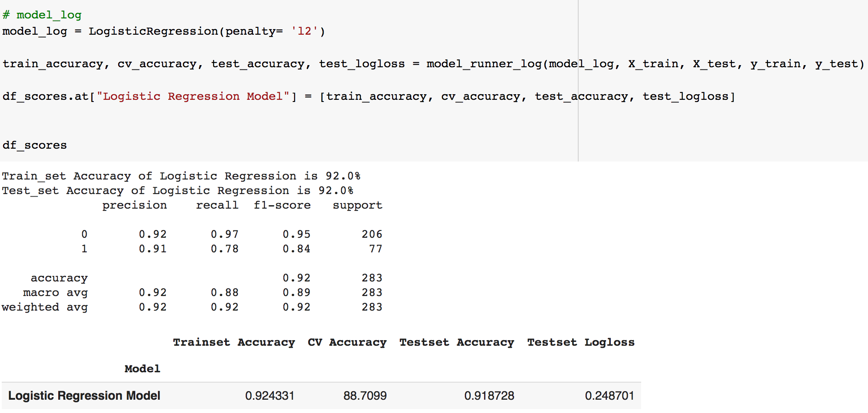Click the CV Accuracy column header
The width and height of the screenshot is (868, 413).
347,342
